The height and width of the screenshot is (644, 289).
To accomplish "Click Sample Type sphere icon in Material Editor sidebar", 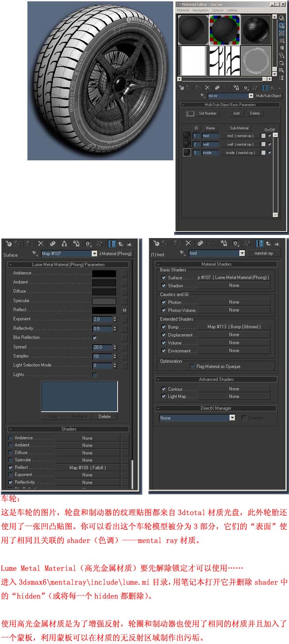I will (281, 18).
